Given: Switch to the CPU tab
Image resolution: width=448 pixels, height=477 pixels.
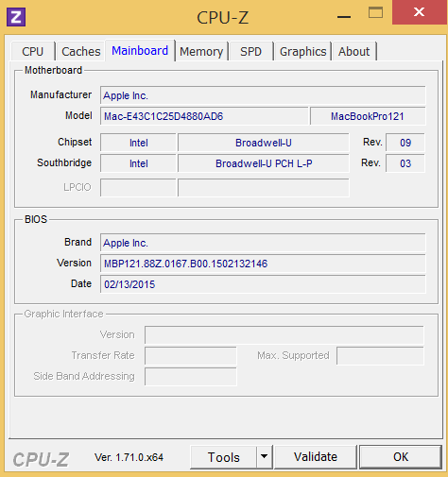Looking at the screenshot, I should [33, 51].
